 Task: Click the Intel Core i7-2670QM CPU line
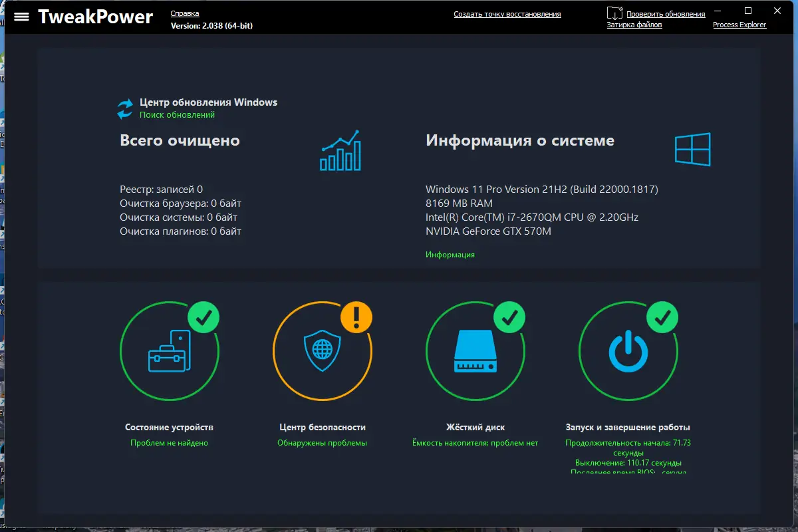(x=532, y=217)
